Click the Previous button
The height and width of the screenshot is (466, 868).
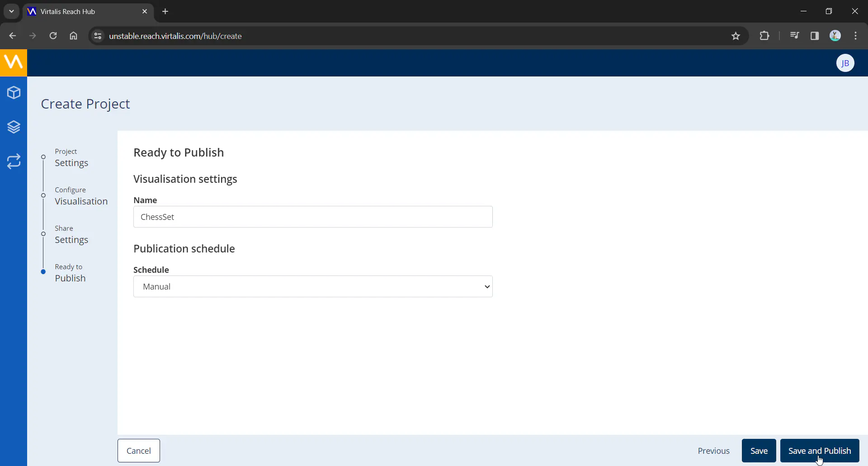pos(713,451)
